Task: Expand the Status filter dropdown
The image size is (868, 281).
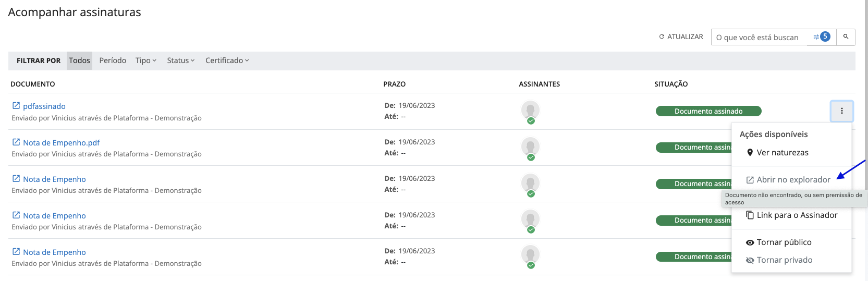Action: pos(180,60)
